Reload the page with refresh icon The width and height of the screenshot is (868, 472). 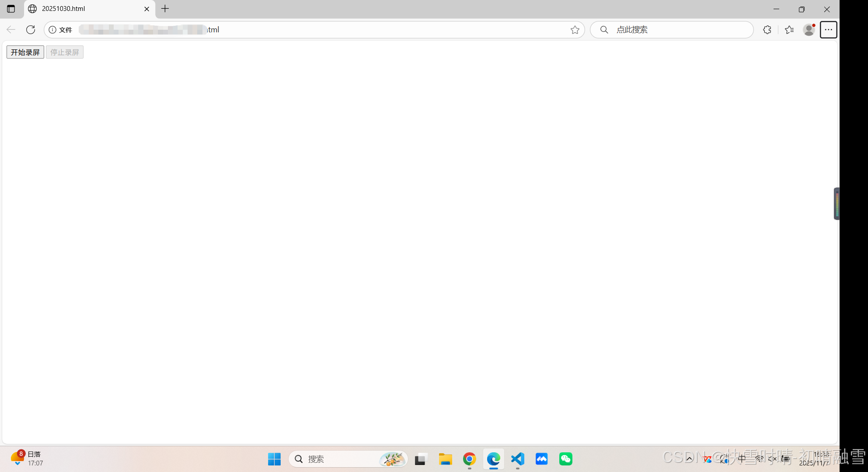click(x=31, y=30)
